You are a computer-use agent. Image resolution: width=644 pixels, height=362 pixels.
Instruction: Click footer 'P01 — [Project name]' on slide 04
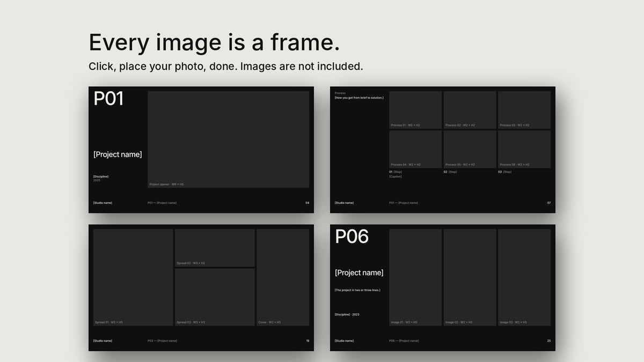click(162, 203)
